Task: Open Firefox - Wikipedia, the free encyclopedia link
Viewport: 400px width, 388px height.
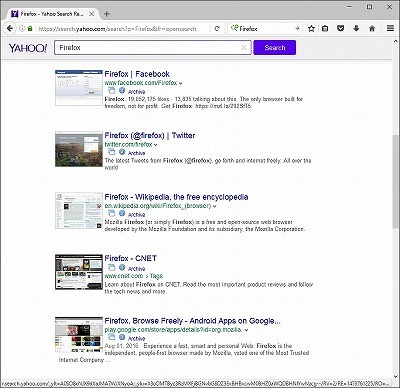Action: (x=176, y=197)
